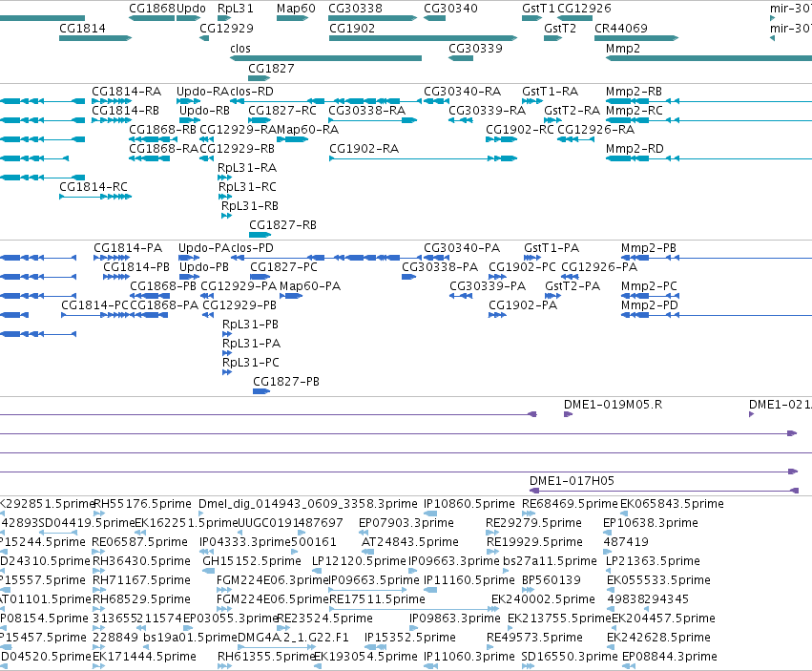812x671 pixels.
Task: Open the RE23524.5prime EST label
Action: pos(324,619)
